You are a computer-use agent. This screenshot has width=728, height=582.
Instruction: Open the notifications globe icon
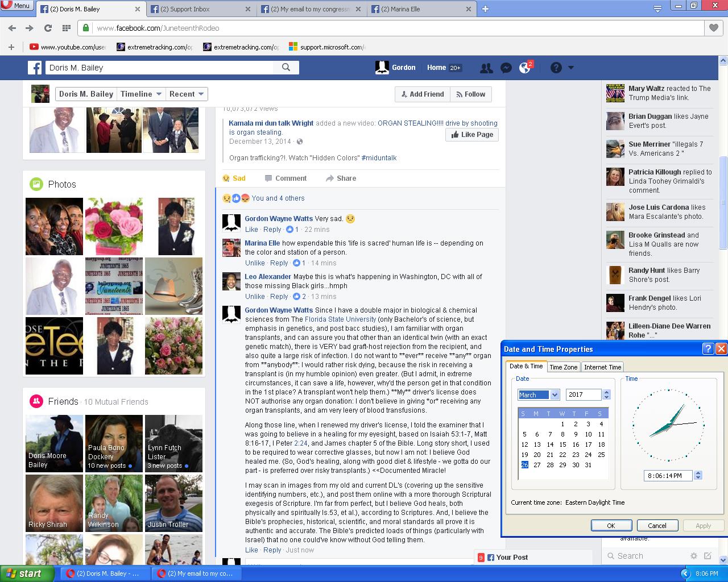[525, 68]
